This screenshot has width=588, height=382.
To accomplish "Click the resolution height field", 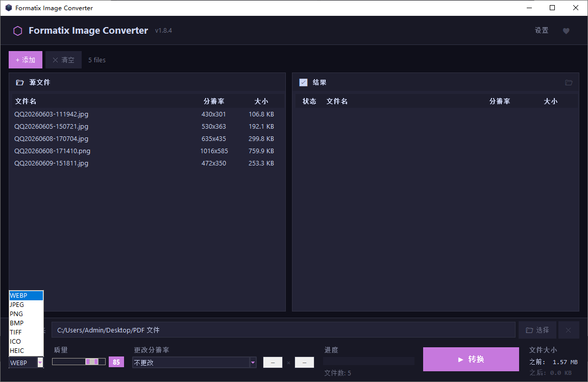I will pos(305,363).
